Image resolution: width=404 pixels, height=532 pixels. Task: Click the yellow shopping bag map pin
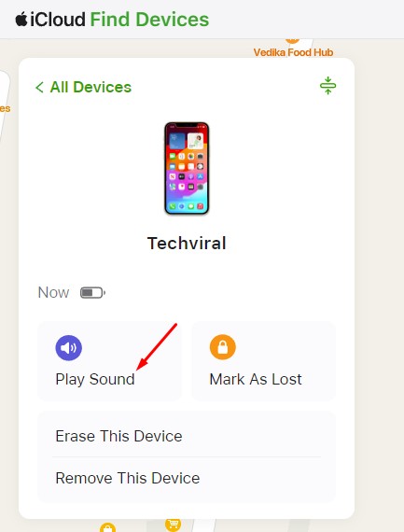pyautogui.click(x=108, y=527)
